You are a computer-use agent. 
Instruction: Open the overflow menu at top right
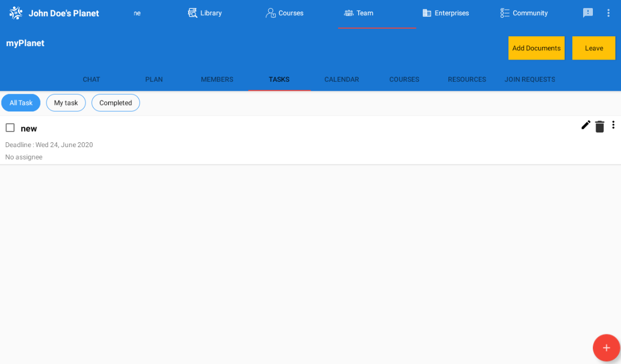pyautogui.click(x=608, y=12)
